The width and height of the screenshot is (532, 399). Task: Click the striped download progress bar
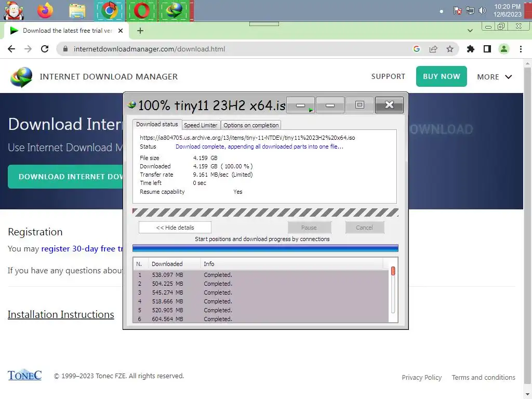pyautogui.click(x=265, y=212)
